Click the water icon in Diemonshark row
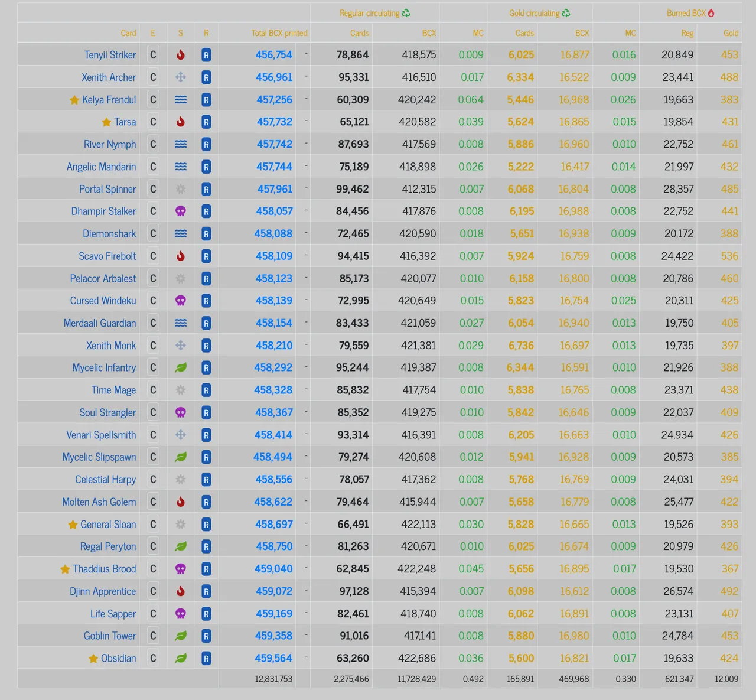Screen dimensions: 756x700 (x=181, y=234)
